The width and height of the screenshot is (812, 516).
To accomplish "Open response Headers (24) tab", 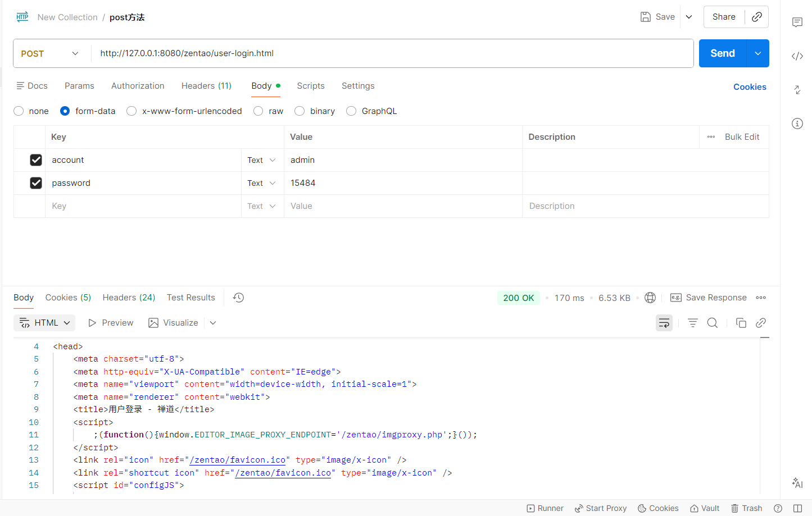I will pyautogui.click(x=129, y=298).
